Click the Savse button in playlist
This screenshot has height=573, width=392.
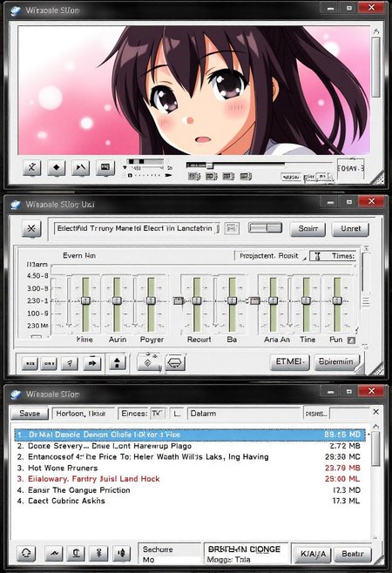(30, 414)
